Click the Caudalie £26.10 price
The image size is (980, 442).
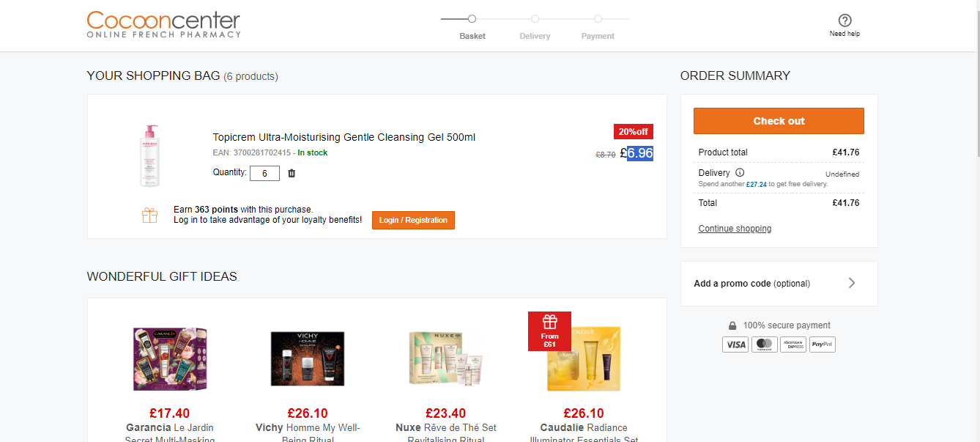click(x=584, y=413)
